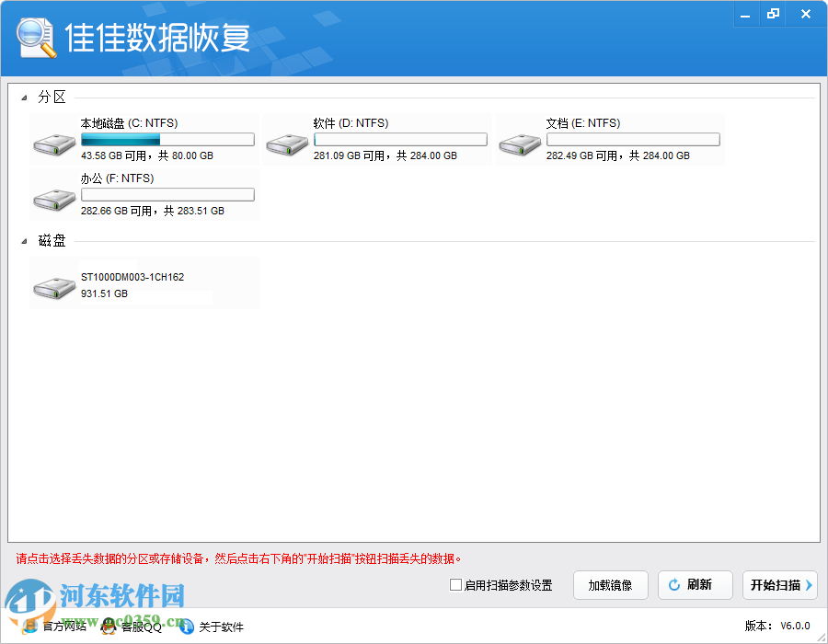
Task: Select the disk name ST1000DM003-1CH162
Action: click(132, 277)
